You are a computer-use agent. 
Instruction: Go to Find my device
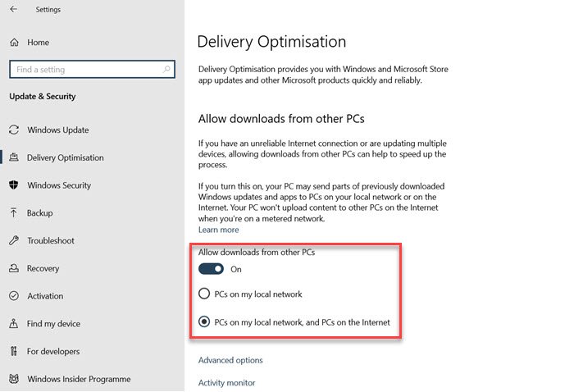[53, 324]
